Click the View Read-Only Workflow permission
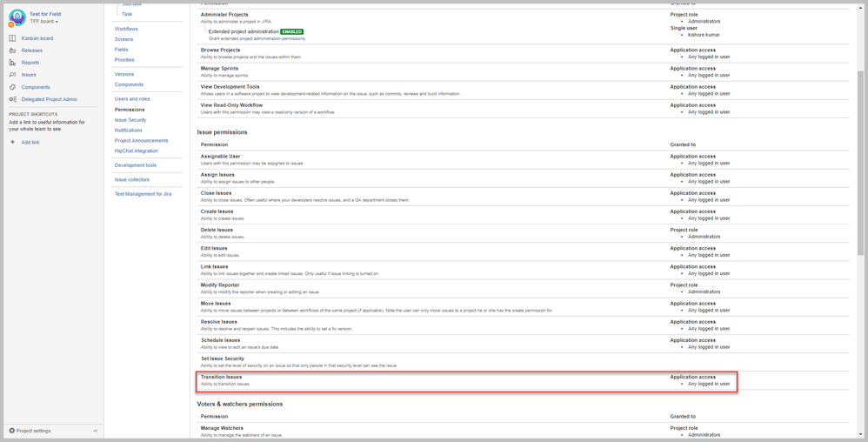The width and height of the screenshot is (868, 442). click(231, 104)
